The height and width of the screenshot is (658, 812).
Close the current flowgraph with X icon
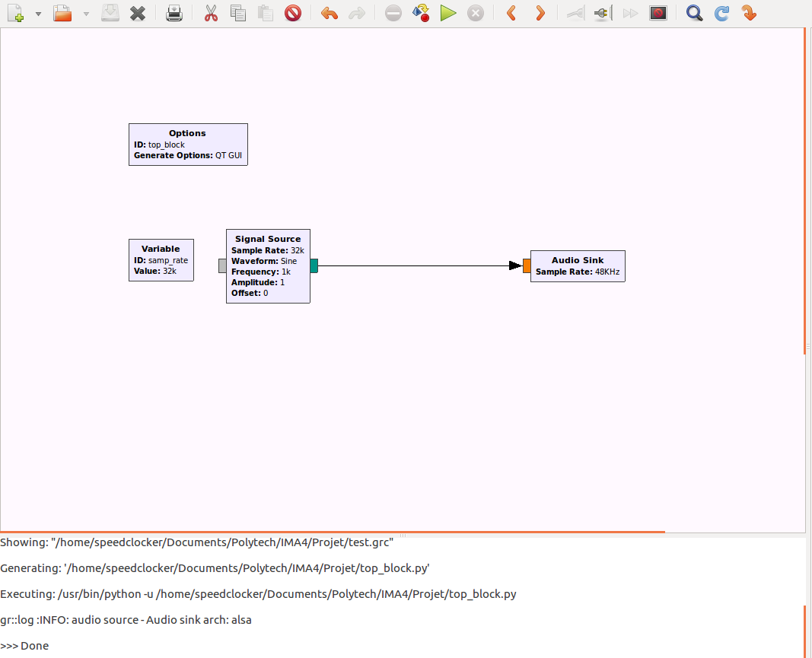pyautogui.click(x=138, y=13)
